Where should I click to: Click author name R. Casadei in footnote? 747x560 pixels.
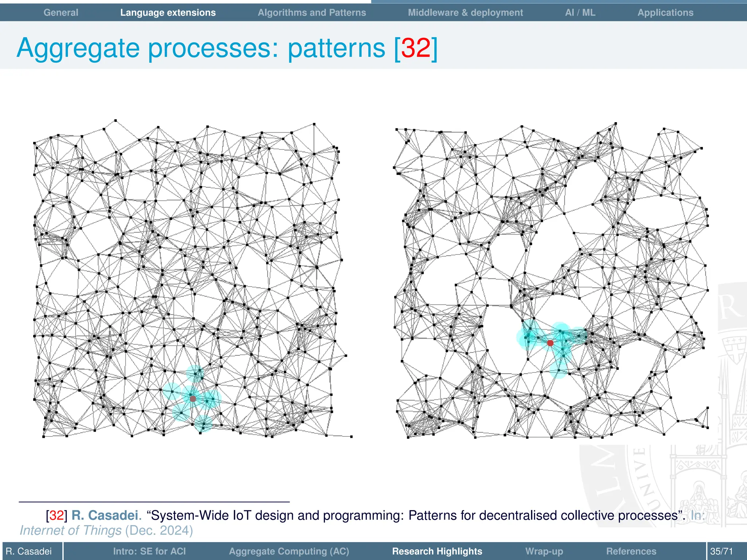point(105,515)
